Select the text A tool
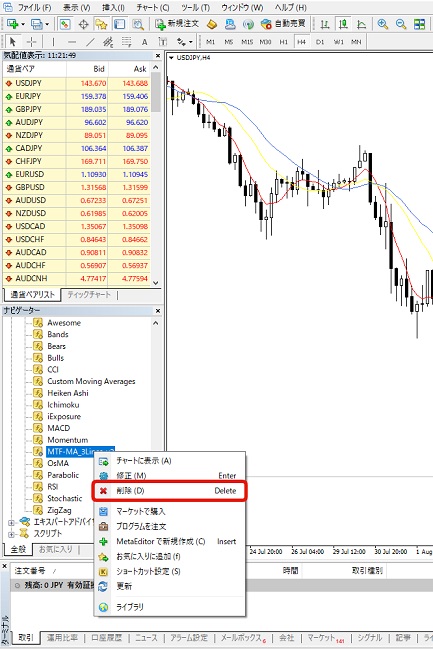The height and width of the screenshot is (649, 433). tap(144, 42)
